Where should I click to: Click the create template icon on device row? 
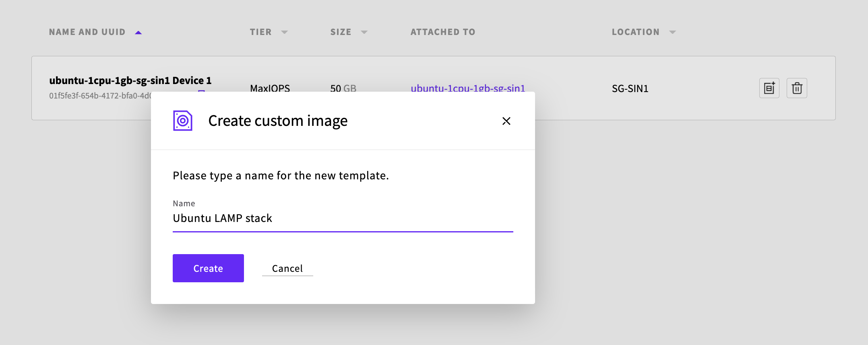tap(769, 88)
